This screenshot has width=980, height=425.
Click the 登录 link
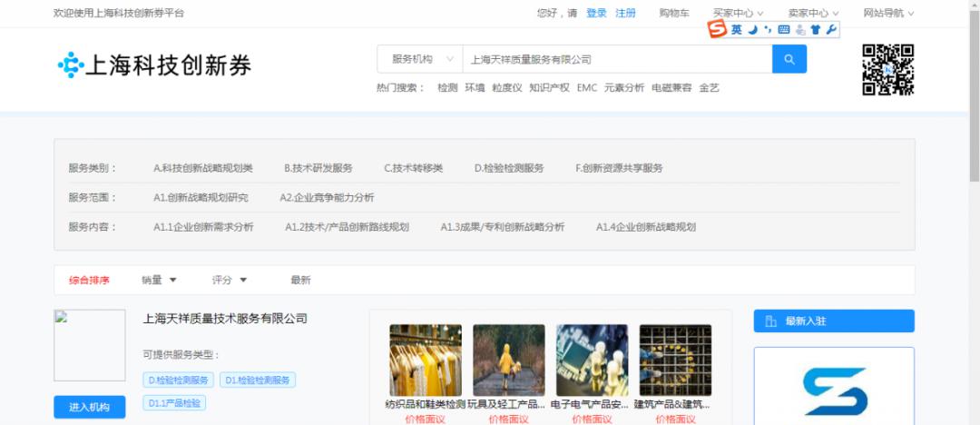(596, 13)
